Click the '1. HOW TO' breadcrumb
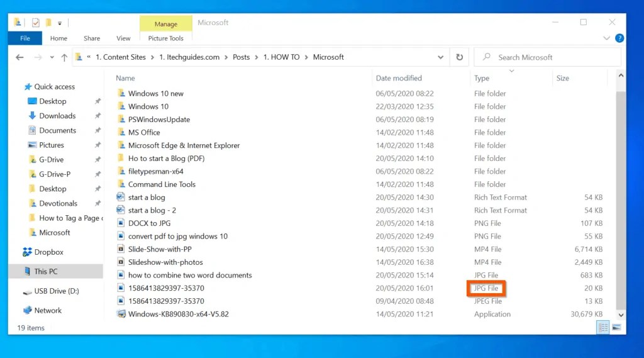The width and height of the screenshot is (644, 358). pos(281,57)
